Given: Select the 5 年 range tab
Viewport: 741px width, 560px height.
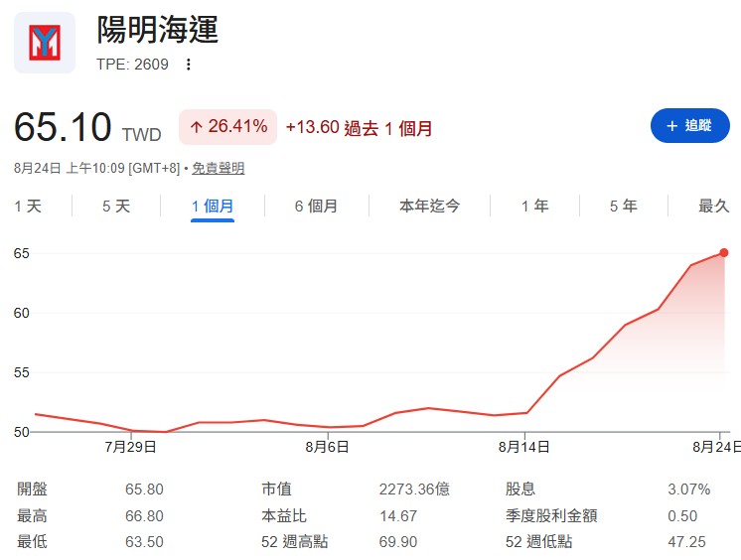Looking at the screenshot, I should pyautogui.click(x=624, y=207).
